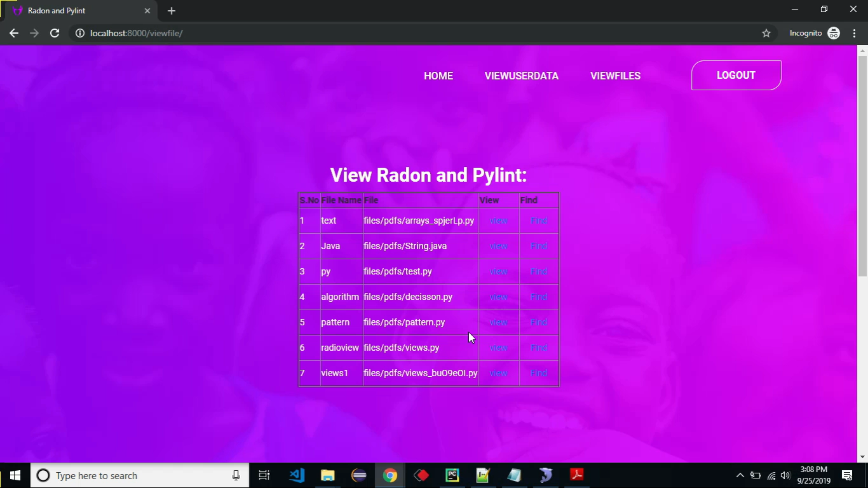Screen dimensions: 868x488
Task: Open a new browser tab
Action: (x=172, y=11)
